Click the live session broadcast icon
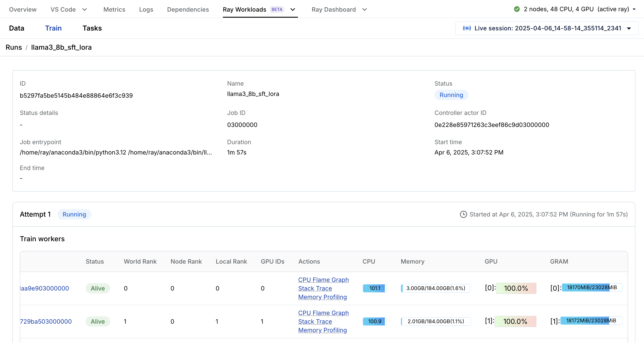Screen dimensions: 644x343 point(467,28)
